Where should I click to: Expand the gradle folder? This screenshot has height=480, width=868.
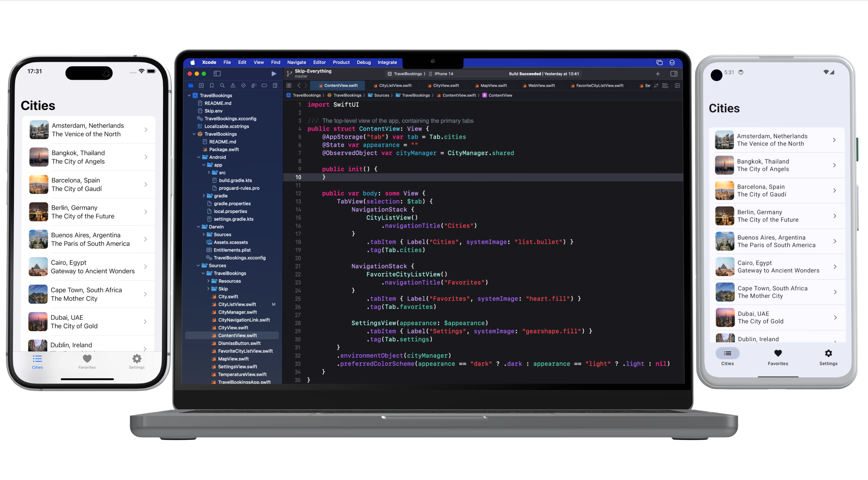click(x=204, y=196)
